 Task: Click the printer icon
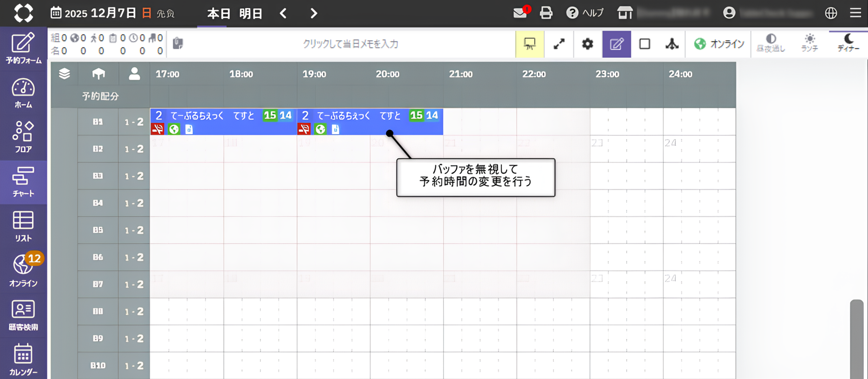click(546, 13)
